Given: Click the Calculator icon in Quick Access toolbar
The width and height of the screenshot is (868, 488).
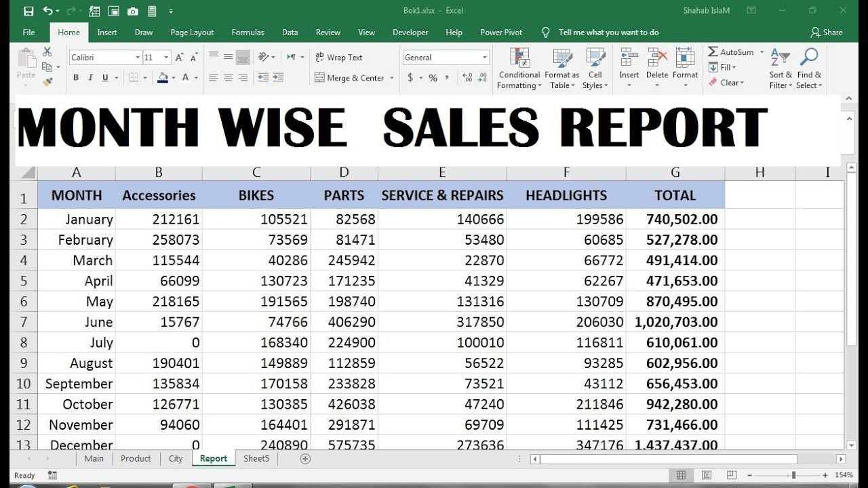Looking at the screenshot, I should pyautogui.click(x=152, y=12).
